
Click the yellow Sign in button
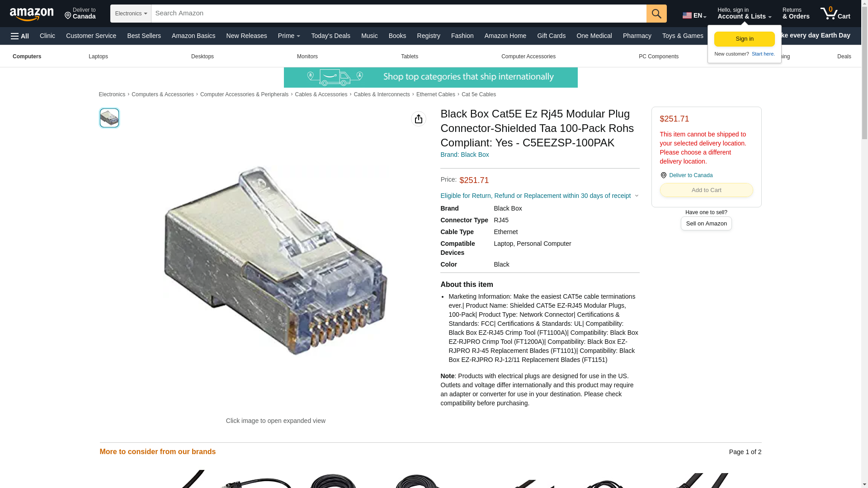click(x=745, y=39)
